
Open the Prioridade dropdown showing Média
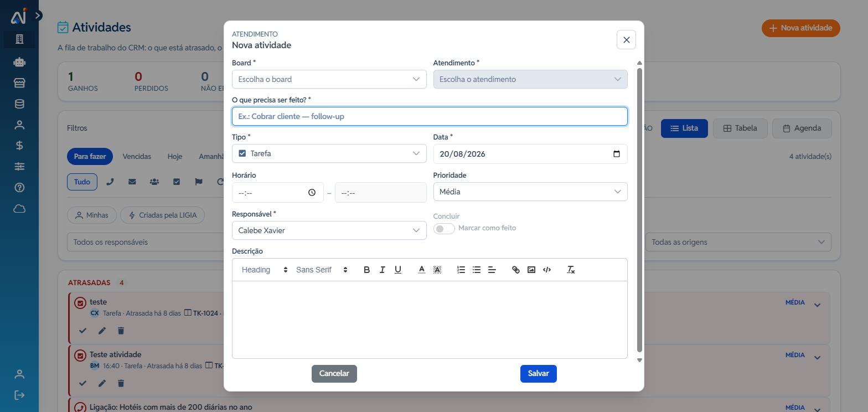coord(530,192)
